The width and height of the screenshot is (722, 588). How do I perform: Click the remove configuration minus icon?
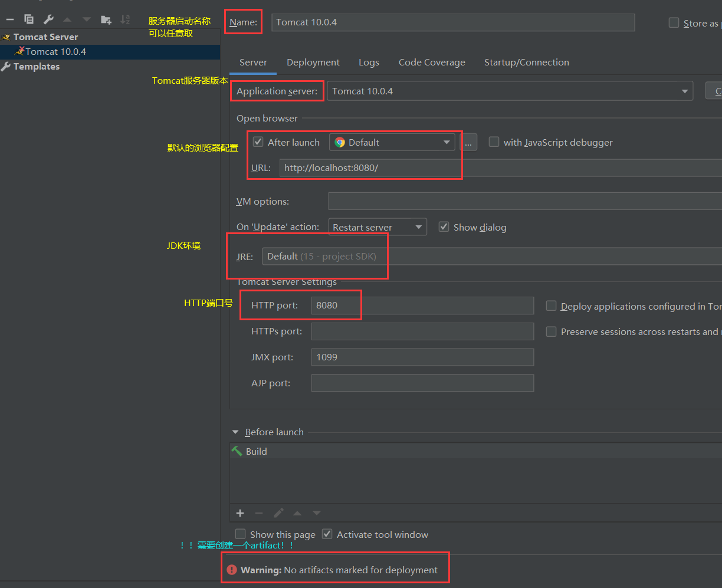click(x=10, y=19)
